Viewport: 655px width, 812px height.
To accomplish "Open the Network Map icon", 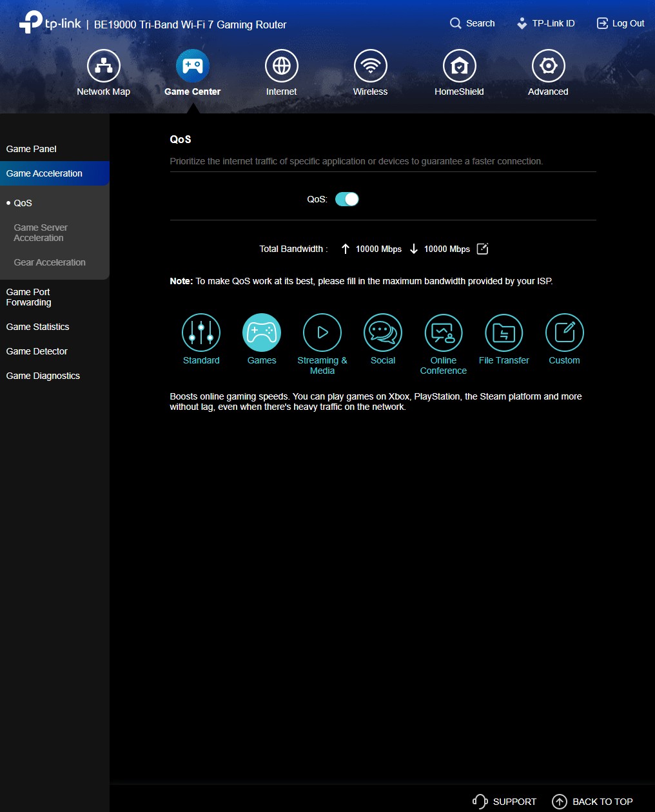I will click(x=103, y=66).
